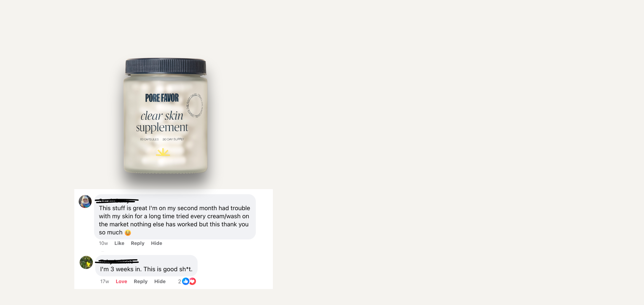Toggle Love on the 17w comment
The height and width of the screenshot is (305, 644).
(121, 281)
